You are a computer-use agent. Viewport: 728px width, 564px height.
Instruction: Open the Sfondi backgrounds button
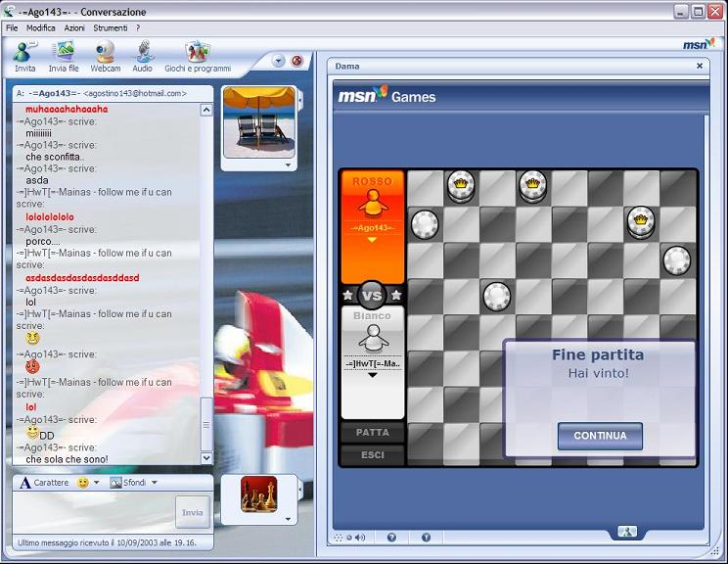pyautogui.click(x=127, y=483)
